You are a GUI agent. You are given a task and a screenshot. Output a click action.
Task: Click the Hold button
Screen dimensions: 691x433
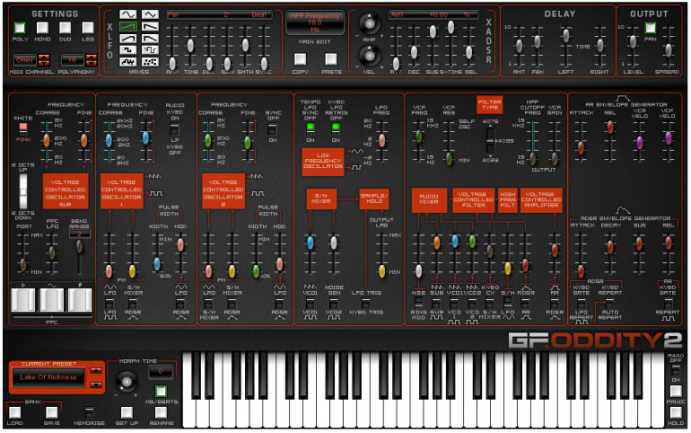click(676, 413)
